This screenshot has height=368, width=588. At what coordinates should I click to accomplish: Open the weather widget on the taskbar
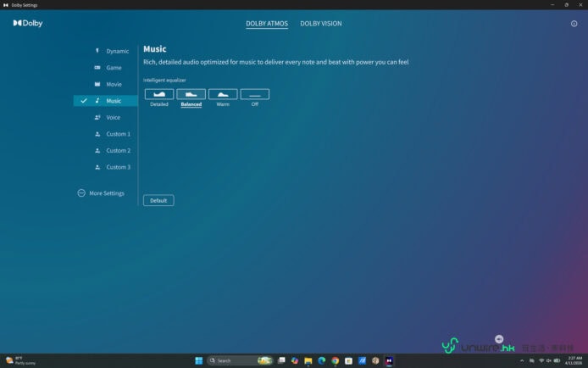(20, 360)
